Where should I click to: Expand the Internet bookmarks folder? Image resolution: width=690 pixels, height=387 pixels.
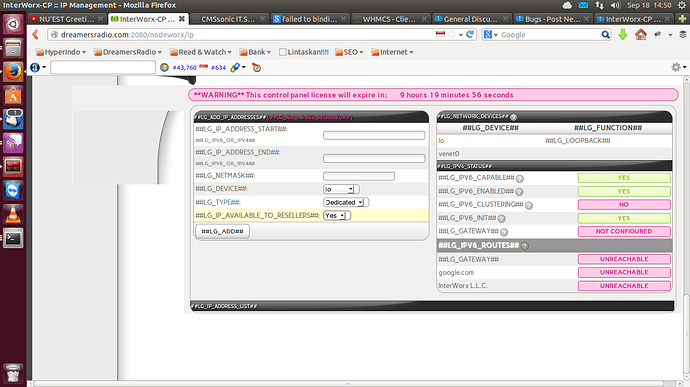pyautogui.click(x=392, y=52)
